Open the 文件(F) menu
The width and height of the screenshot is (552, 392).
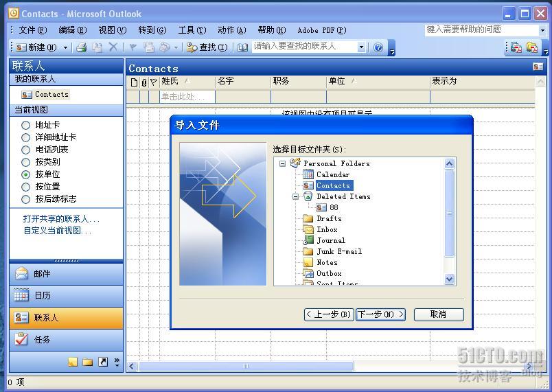click(x=32, y=30)
